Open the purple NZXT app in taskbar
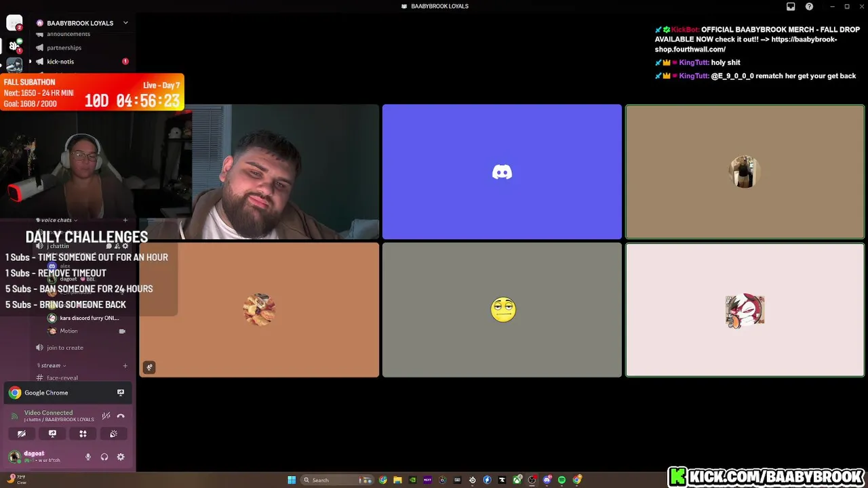The width and height of the screenshot is (868, 488). click(x=427, y=480)
